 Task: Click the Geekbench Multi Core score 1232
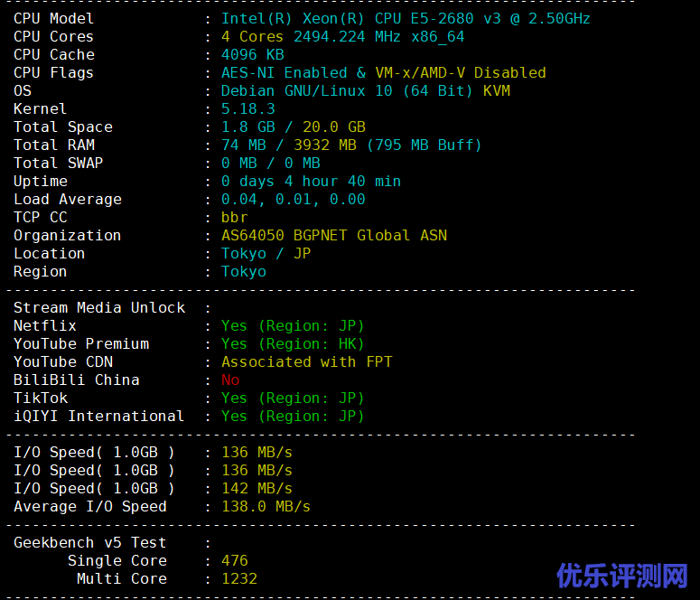pyautogui.click(x=238, y=578)
